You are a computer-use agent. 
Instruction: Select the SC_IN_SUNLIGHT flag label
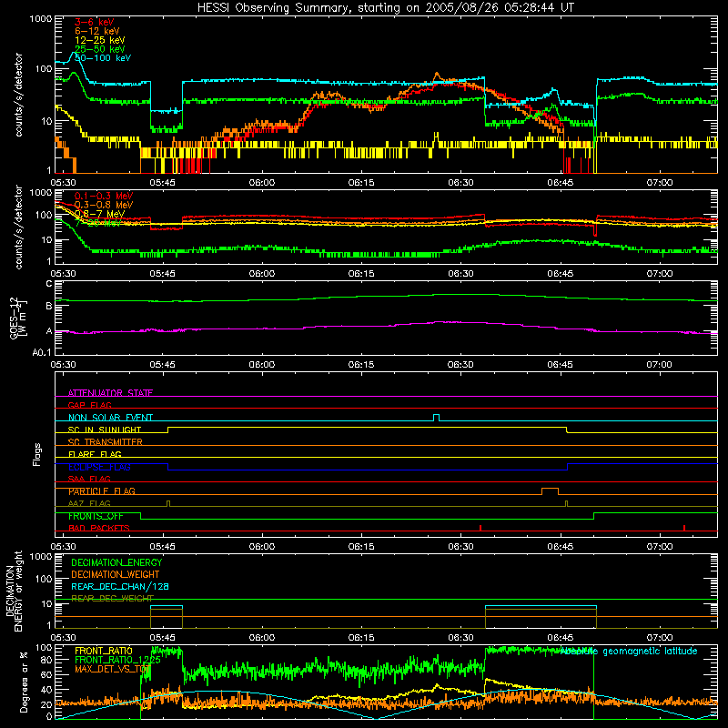click(105, 430)
